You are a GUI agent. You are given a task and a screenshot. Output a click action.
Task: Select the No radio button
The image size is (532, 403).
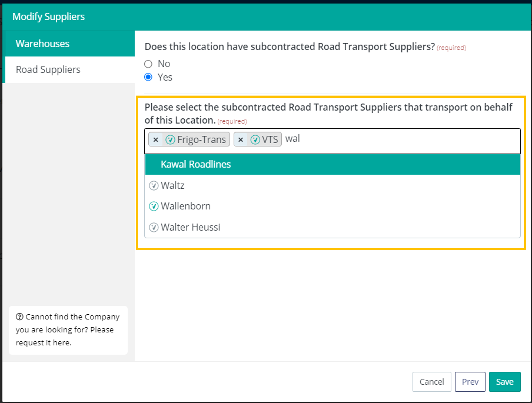coord(148,64)
